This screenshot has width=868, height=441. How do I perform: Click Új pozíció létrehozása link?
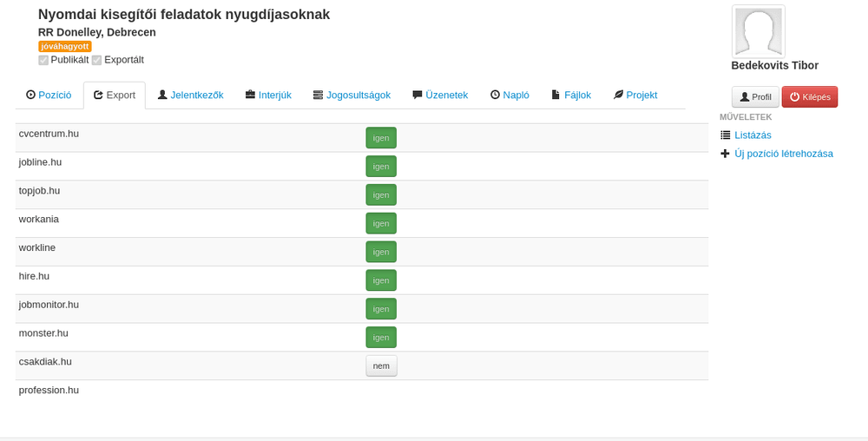pyautogui.click(x=783, y=154)
